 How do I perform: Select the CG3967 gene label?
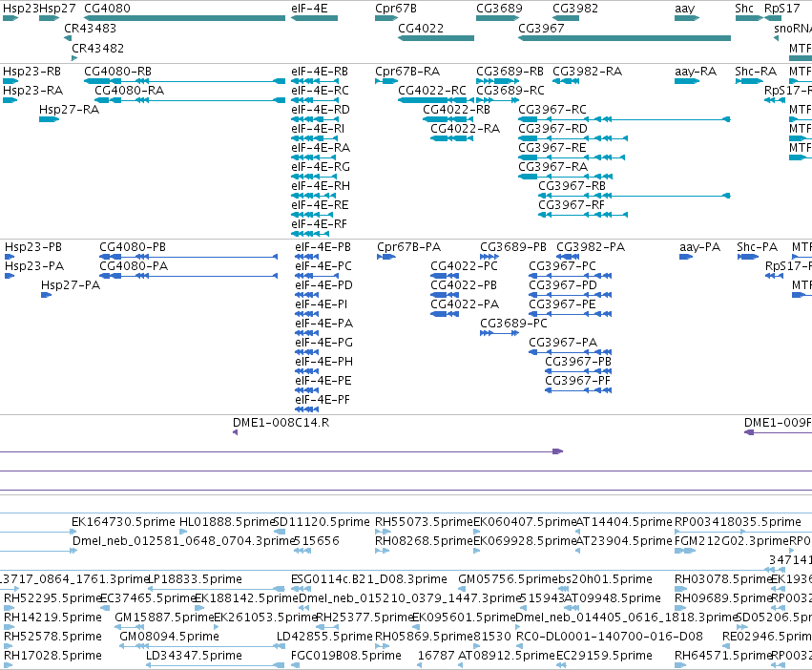[541, 28]
